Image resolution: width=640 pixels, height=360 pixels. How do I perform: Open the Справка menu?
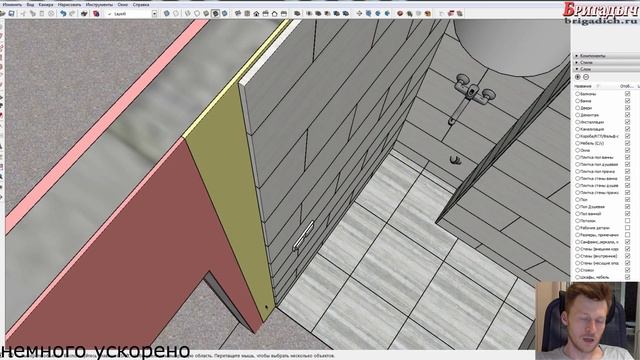[x=141, y=4]
